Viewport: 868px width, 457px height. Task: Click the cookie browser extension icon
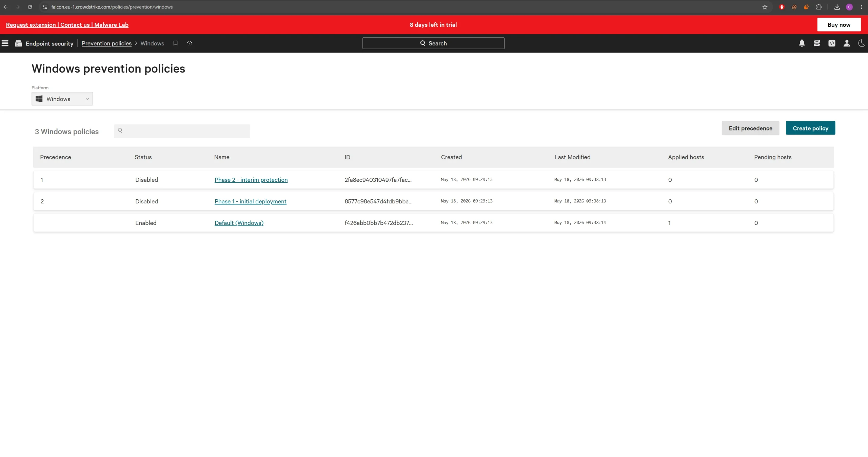[794, 7]
